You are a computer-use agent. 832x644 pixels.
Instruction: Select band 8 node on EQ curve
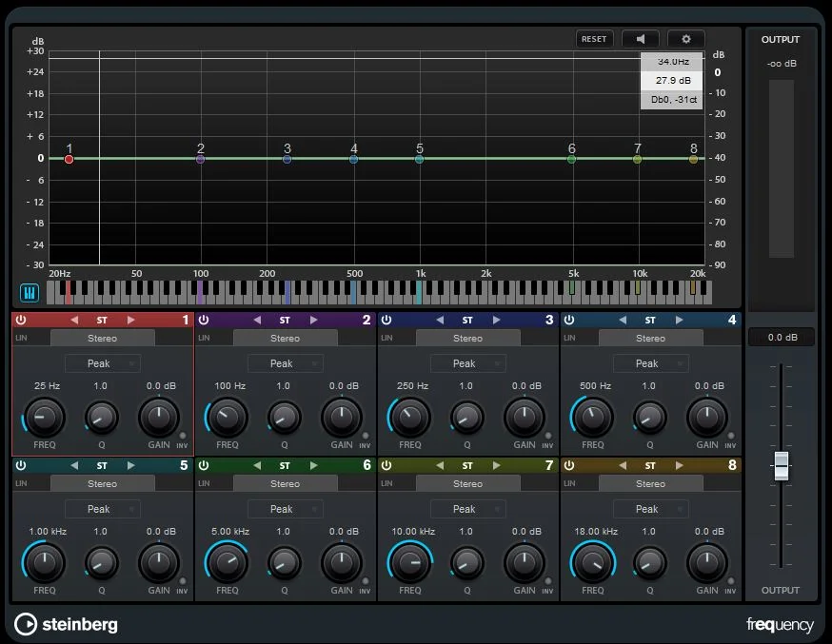693,159
